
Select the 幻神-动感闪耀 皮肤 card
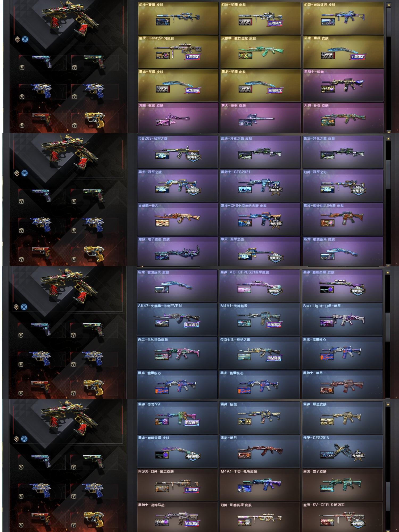coord(260,517)
